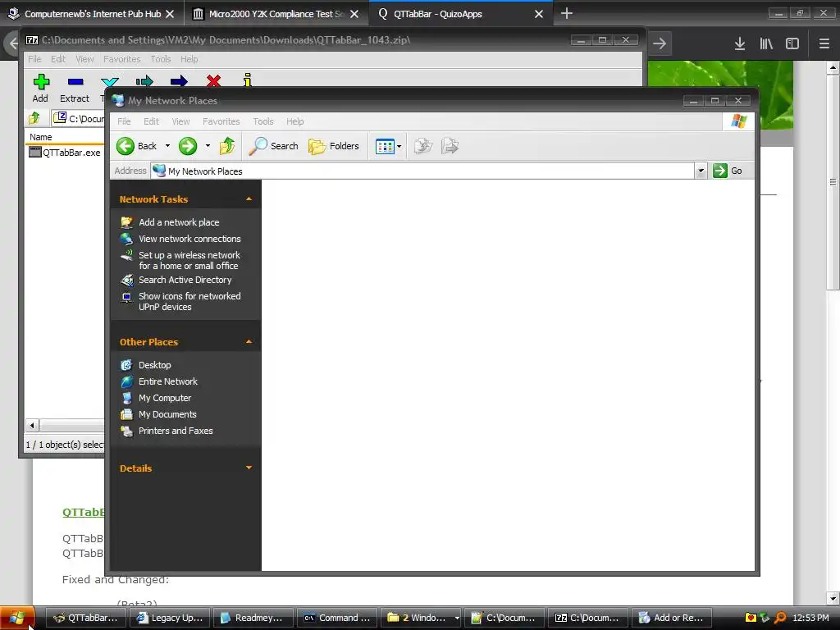Collapse the Other Places section

pyautogui.click(x=249, y=342)
